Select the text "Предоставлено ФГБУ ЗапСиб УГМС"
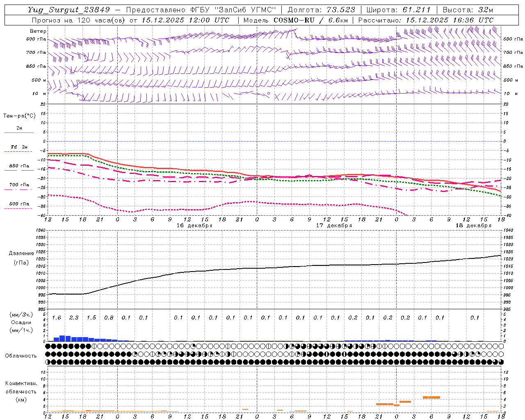Image resolution: width=525 pixels, height=420 pixels. point(201,10)
